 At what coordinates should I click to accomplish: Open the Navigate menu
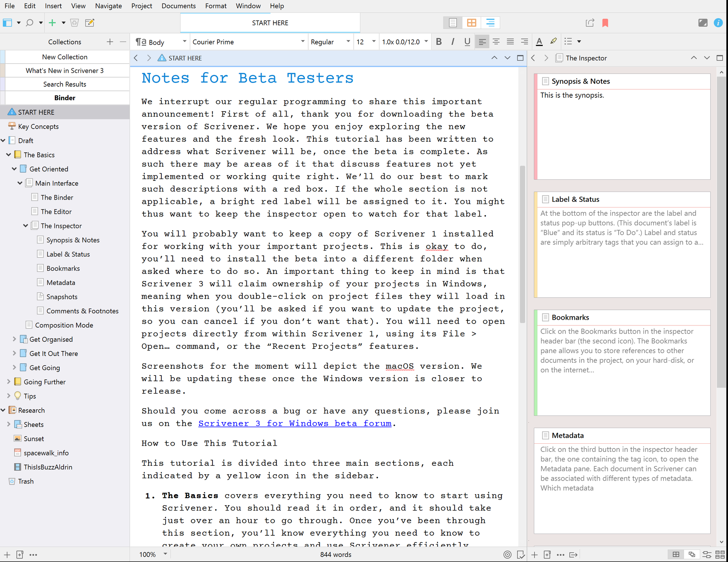pyautogui.click(x=108, y=6)
